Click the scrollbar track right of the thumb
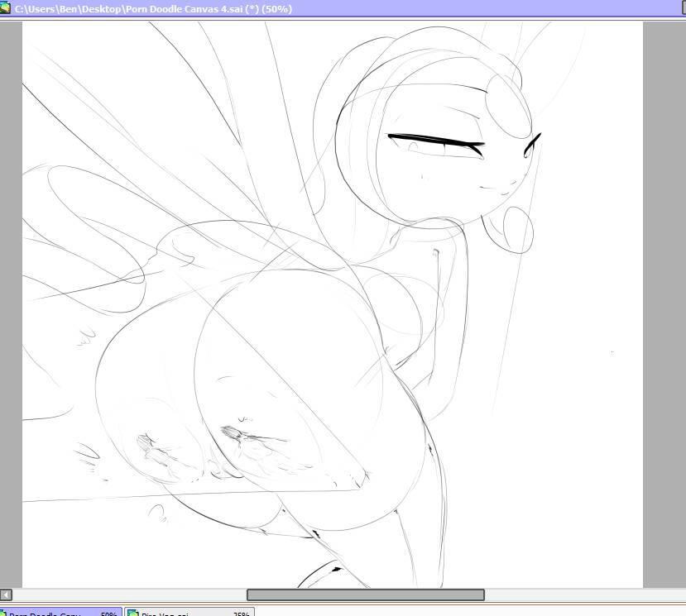Image resolution: width=686 pixels, height=616 pixels. click(x=579, y=595)
